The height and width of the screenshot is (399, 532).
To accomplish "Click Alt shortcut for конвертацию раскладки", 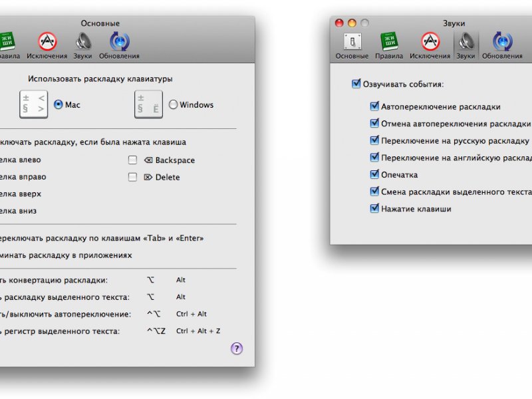I will pyautogui.click(x=181, y=280).
